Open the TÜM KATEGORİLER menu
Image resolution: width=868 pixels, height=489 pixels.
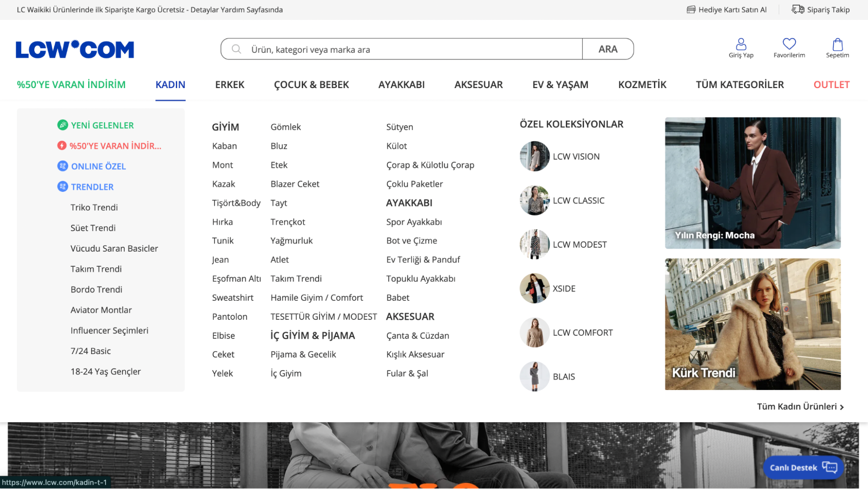point(740,85)
